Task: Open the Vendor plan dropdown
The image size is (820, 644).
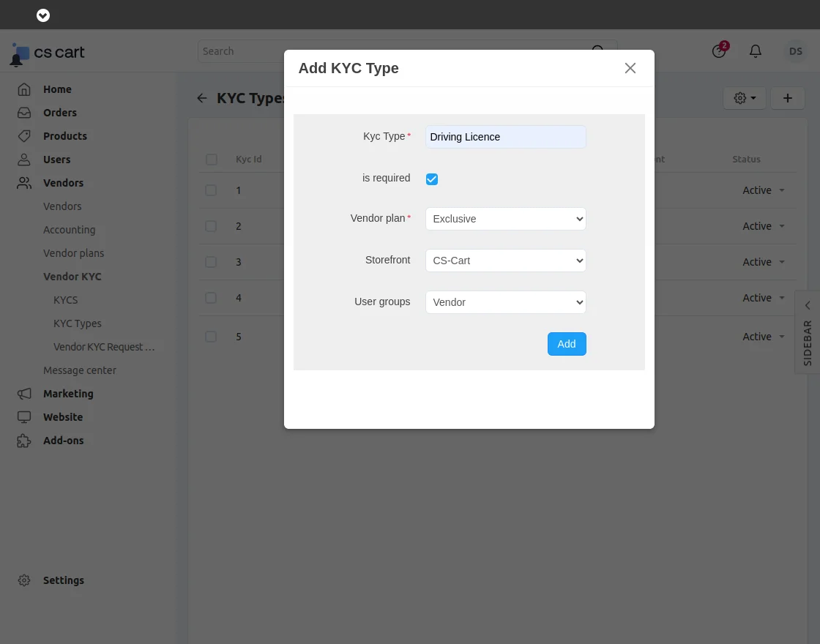Action: 505,218
